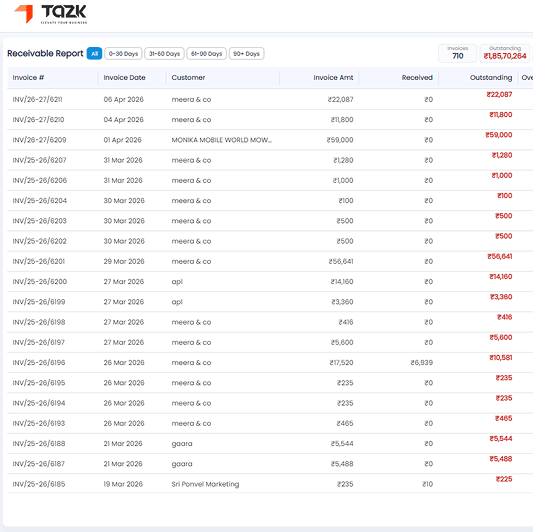
Task: Click invoice INV/25-26/6196
Action: [x=39, y=362]
